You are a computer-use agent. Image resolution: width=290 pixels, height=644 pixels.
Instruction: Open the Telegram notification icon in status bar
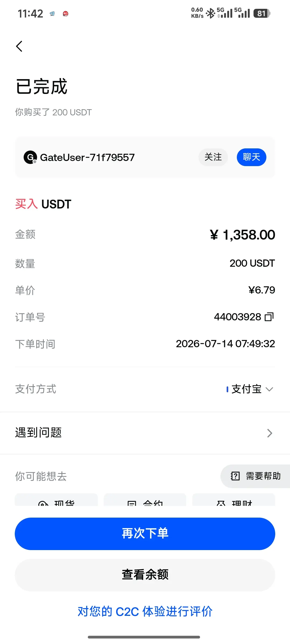(52, 14)
